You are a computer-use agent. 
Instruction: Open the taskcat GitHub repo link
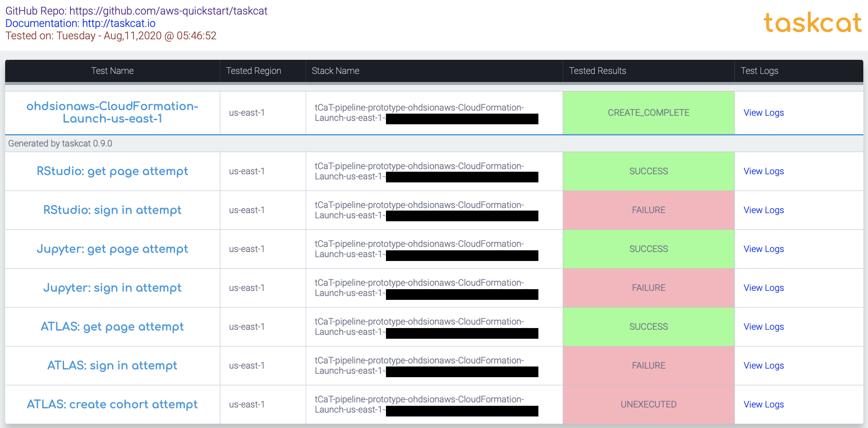point(136,11)
